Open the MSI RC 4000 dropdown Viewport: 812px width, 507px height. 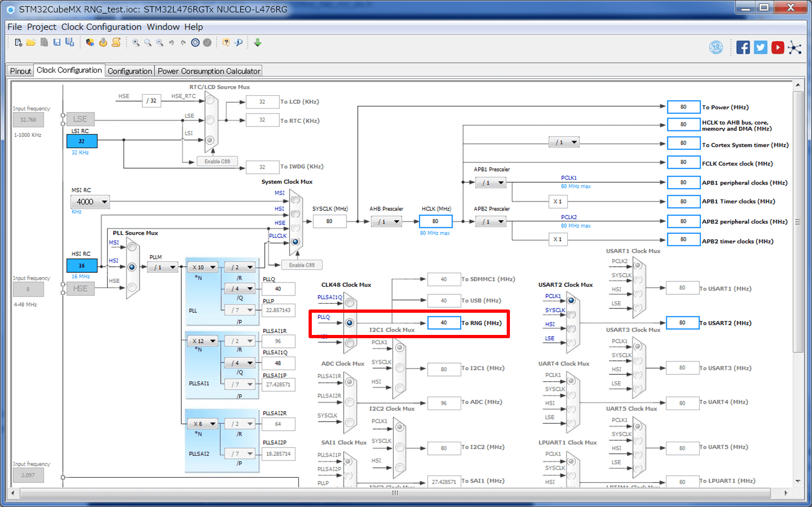pyautogui.click(x=90, y=202)
